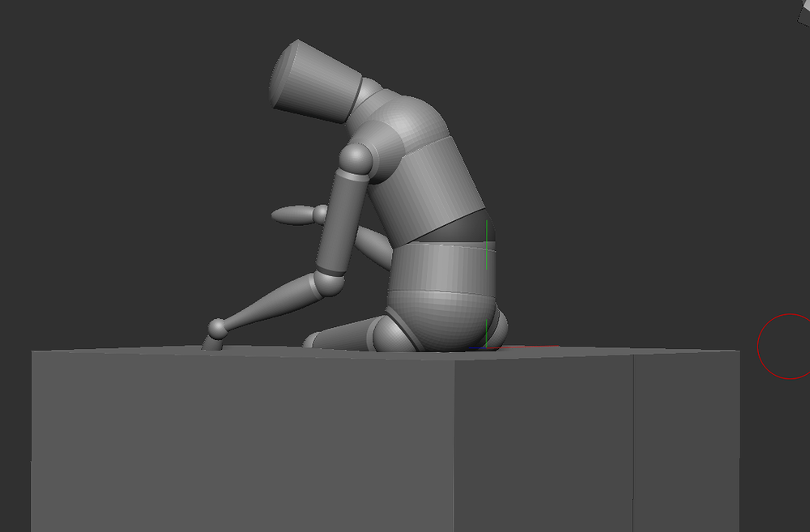
Task: Select the mannequin's front upper arm
Action: [x=341, y=223]
